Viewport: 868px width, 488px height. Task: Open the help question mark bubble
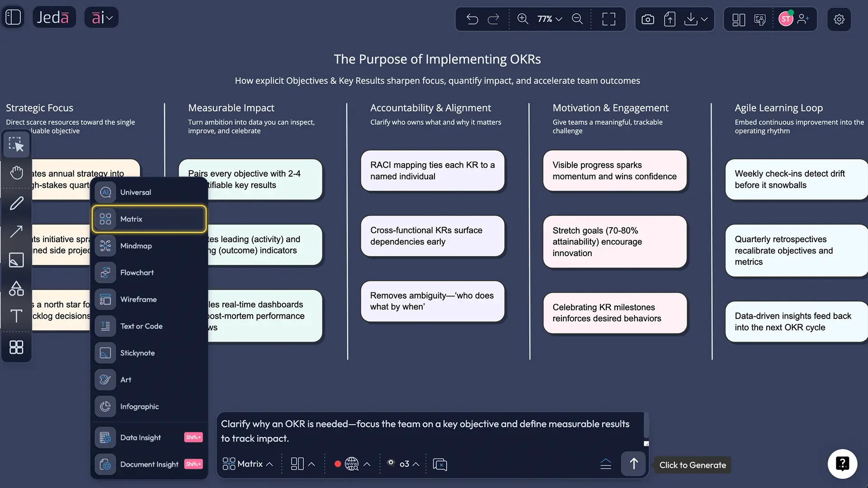point(842,464)
